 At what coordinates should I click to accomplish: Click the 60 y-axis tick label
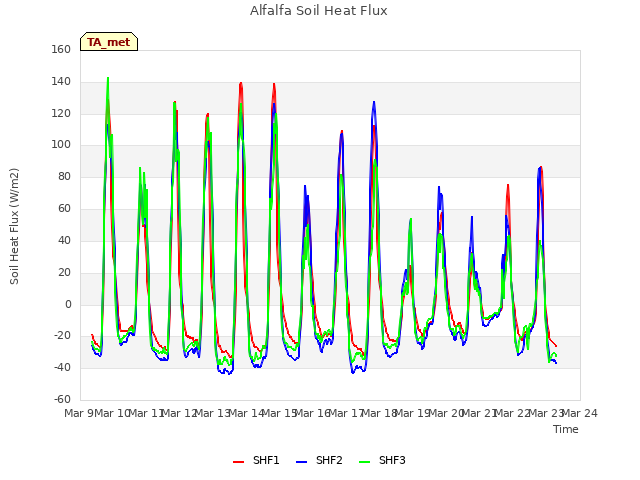[x=64, y=209]
